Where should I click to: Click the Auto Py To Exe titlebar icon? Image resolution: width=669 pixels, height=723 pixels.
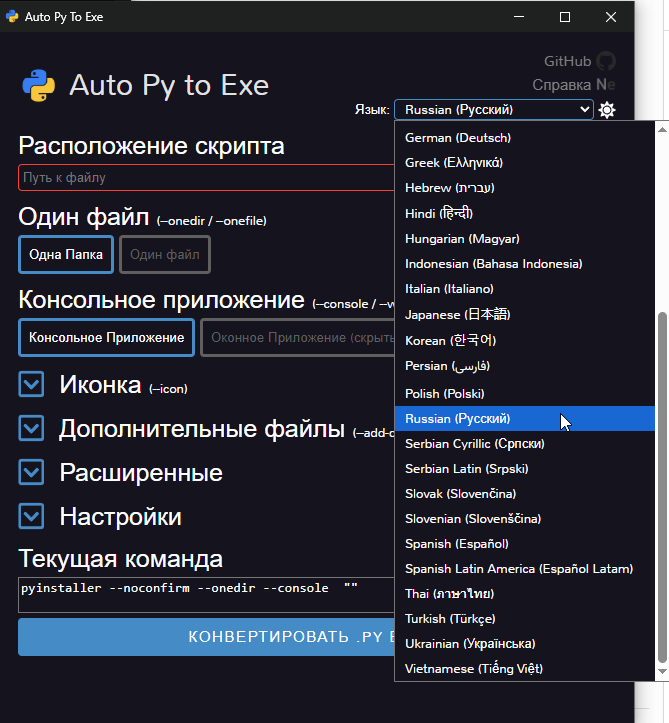pyautogui.click(x=12, y=17)
